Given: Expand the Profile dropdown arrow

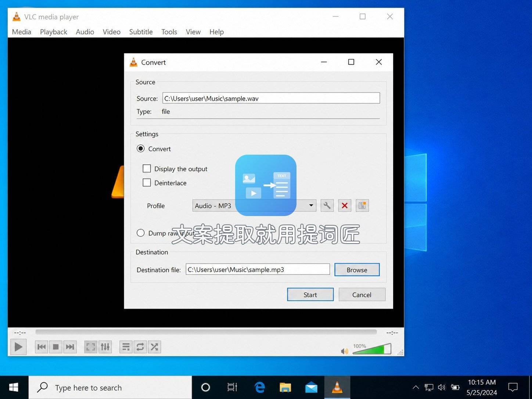Looking at the screenshot, I should (311, 205).
